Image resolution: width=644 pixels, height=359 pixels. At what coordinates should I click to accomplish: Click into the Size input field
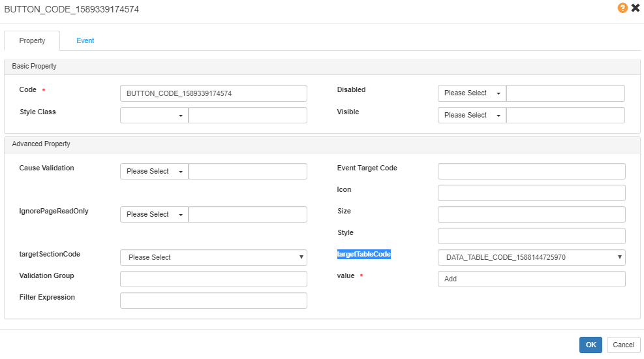click(x=531, y=215)
